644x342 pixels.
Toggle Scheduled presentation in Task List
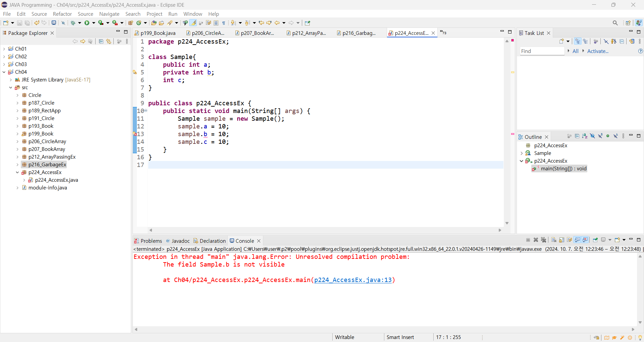(586, 41)
